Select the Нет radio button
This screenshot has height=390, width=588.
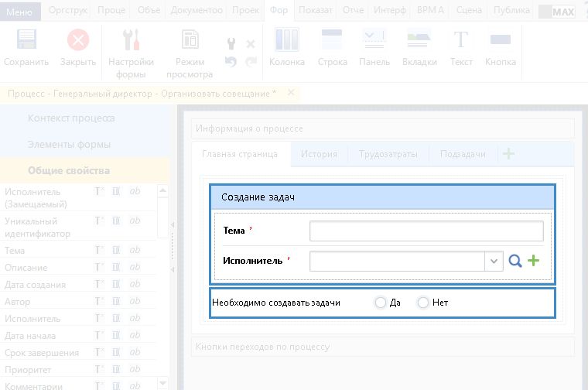tap(423, 303)
